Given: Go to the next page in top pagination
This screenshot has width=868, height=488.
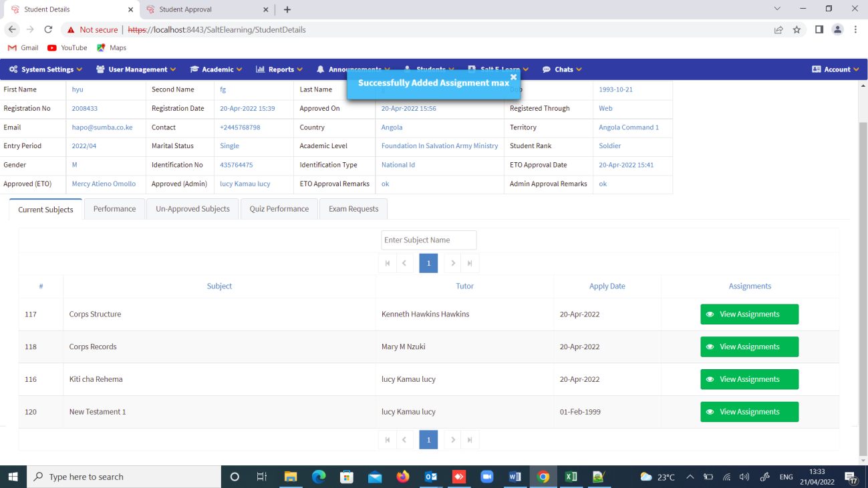Looking at the screenshot, I should point(453,263).
